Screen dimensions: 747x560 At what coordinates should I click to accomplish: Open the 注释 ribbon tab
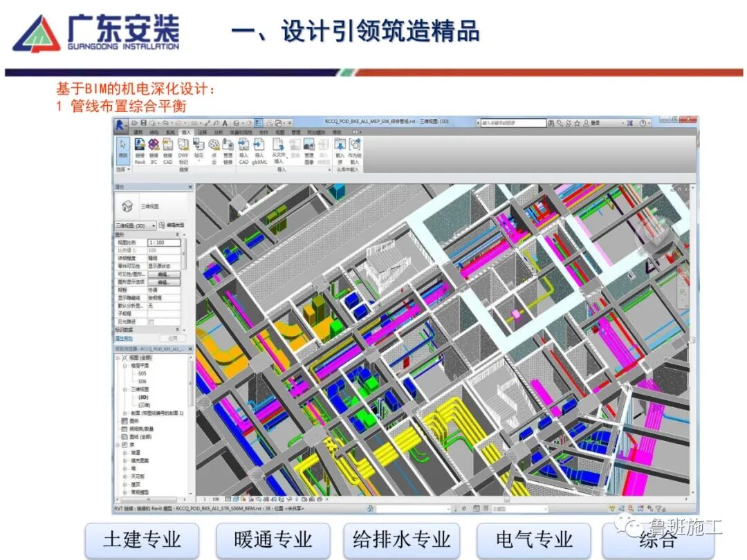coord(203,132)
